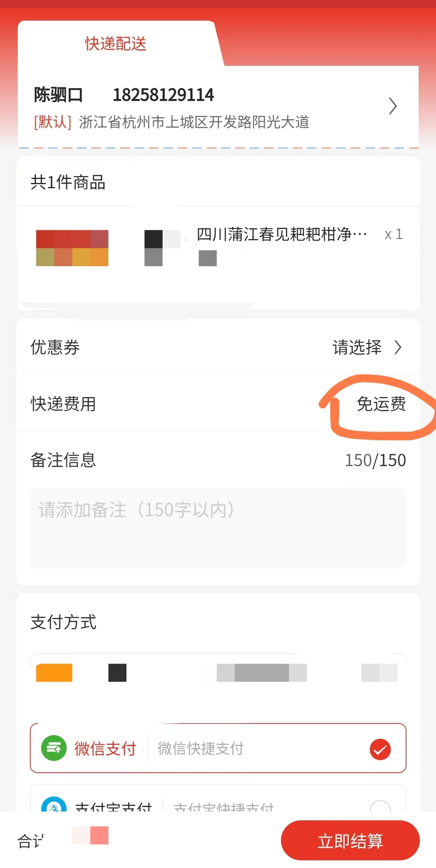
Task: Expand the 优惠券 coupon chevron
Action: pyautogui.click(x=398, y=347)
